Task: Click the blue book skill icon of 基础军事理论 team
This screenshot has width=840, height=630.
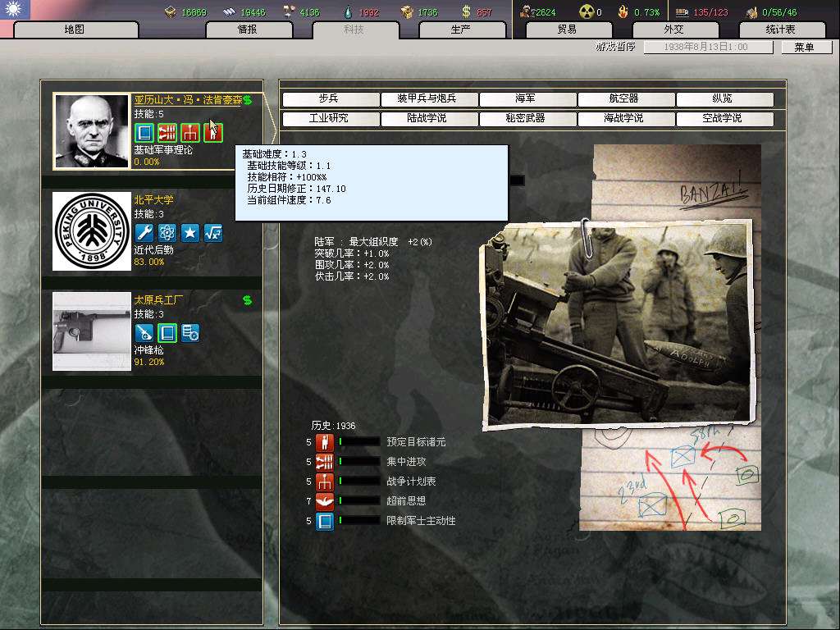Action: point(144,133)
